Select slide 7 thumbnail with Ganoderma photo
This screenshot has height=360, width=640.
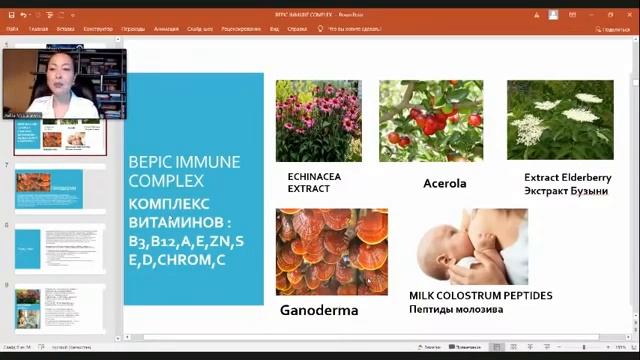60,189
